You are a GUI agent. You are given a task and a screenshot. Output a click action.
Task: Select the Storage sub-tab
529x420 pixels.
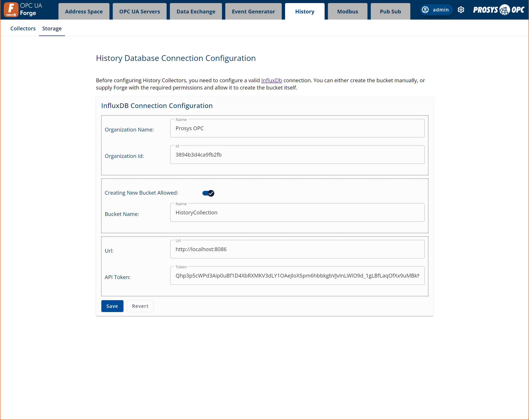(x=52, y=28)
